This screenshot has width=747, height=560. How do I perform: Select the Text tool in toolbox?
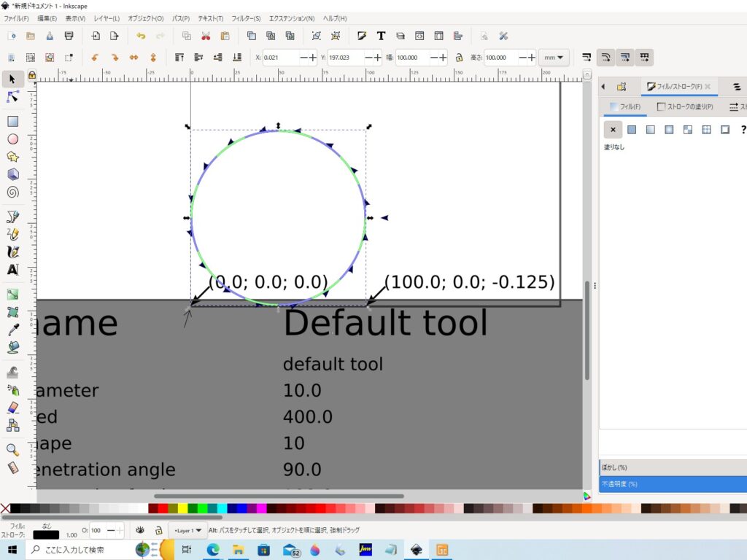pyautogui.click(x=13, y=270)
